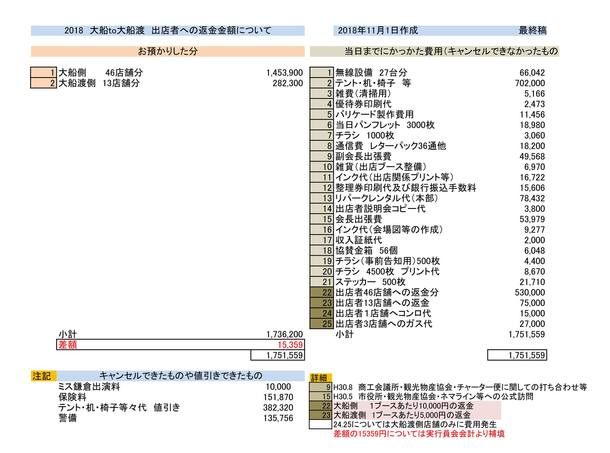Click the '会長出張費' expense row
610x453 pixels.
point(362,219)
